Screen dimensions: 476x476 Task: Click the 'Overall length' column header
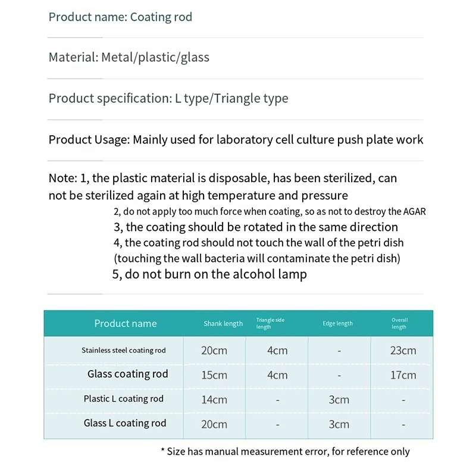(x=399, y=323)
